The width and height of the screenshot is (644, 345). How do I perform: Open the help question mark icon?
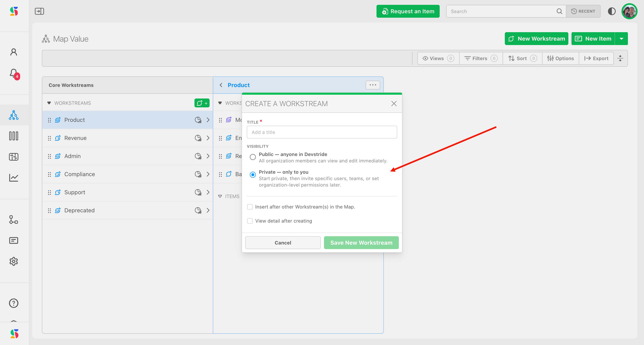14,303
